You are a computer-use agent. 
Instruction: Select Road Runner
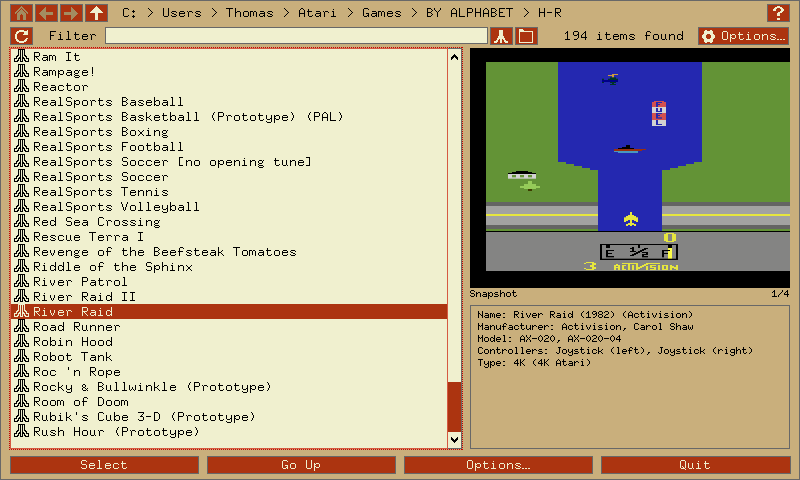point(229,327)
